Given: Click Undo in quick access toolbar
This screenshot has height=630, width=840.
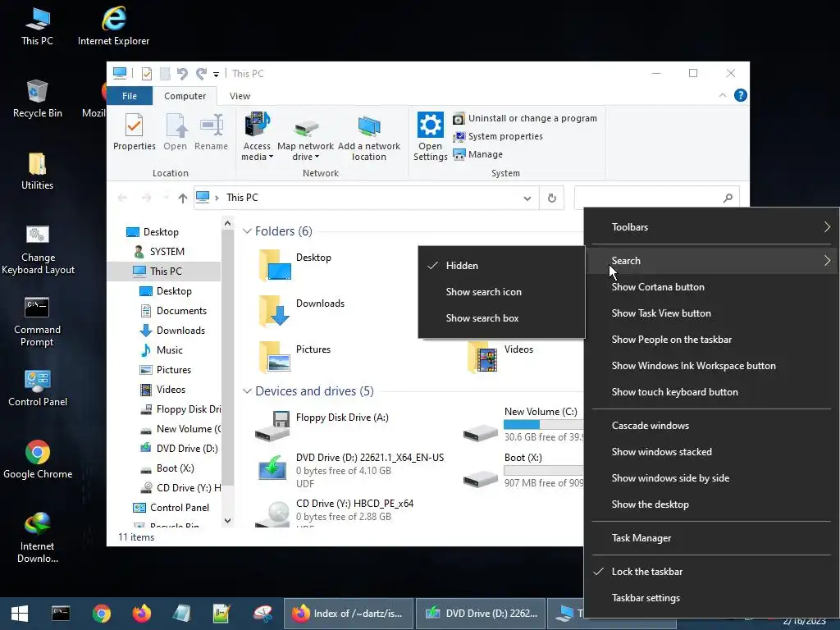Looking at the screenshot, I should 182,73.
